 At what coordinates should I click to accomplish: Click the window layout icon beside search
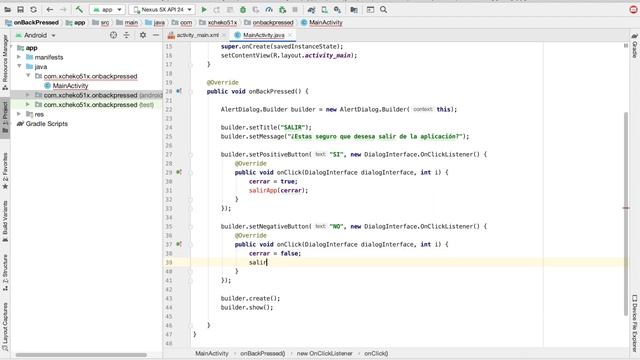tap(370, 9)
